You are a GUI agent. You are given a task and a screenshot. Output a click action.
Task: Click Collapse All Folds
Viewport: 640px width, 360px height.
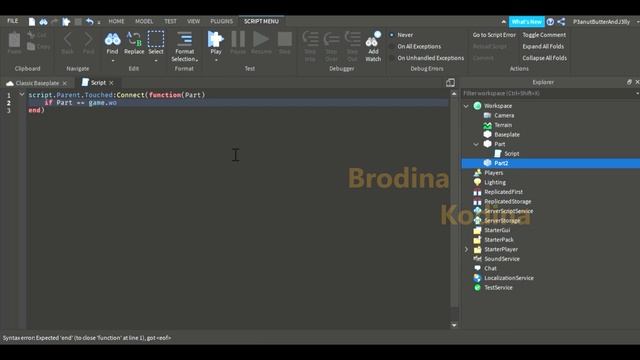click(x=544, y=58)
